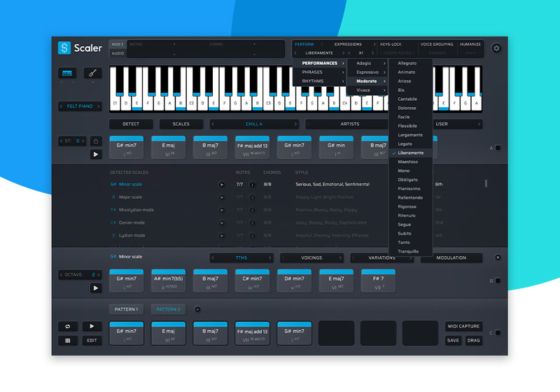
Task: Increase the ST semitone value
Action: [x=83, y=141]
